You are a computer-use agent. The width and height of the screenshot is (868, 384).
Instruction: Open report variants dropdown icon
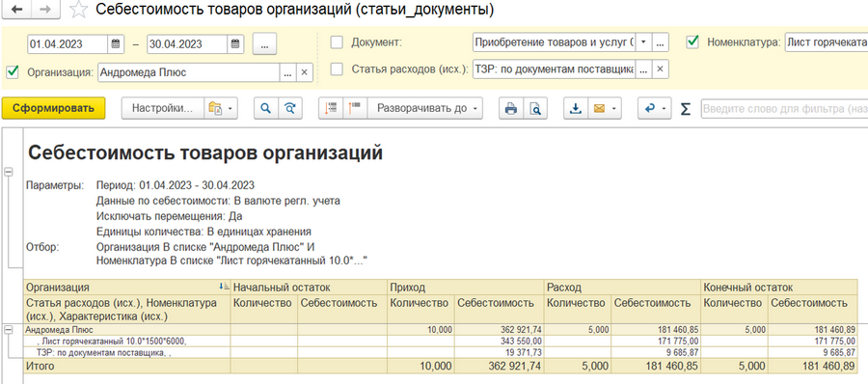click(x=221, y=109)
